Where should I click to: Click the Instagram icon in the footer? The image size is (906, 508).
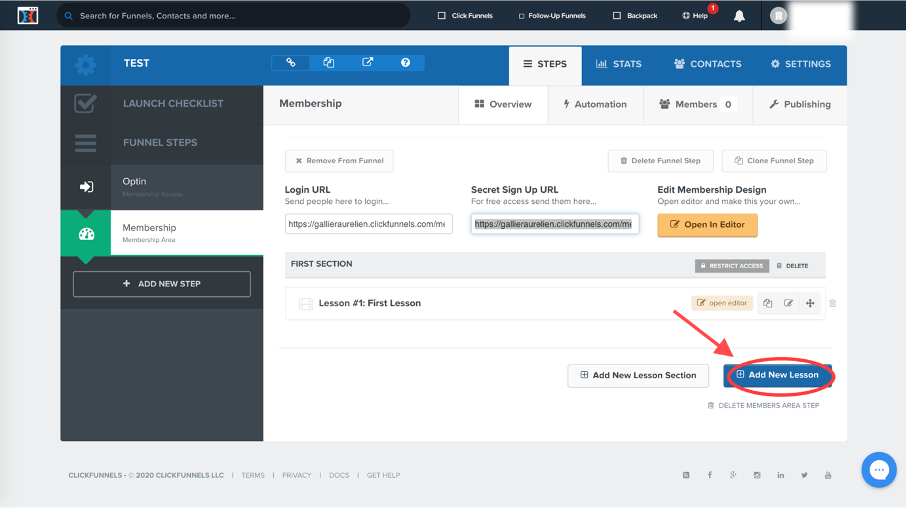click(757, 475)
